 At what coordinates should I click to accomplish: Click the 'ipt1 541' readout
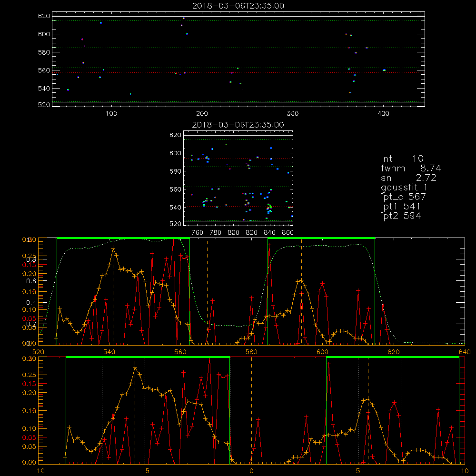[x=400, y=207]
